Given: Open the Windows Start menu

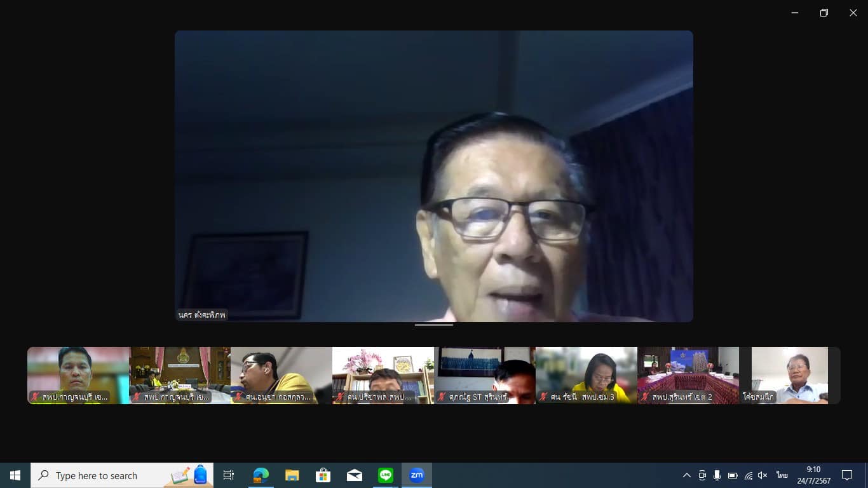Looking at the screenshot, I should tap(15, 475).
